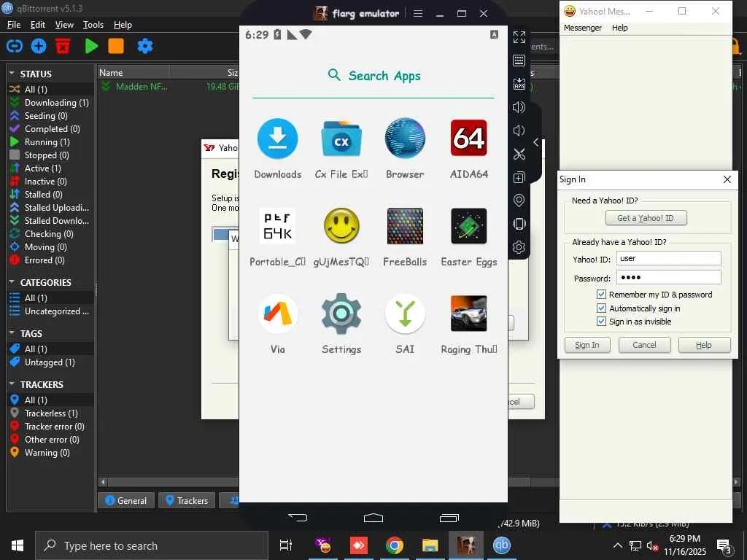Open the Browser app globe icon
Viewport: 747px width, 560px height.
point(405,139)
